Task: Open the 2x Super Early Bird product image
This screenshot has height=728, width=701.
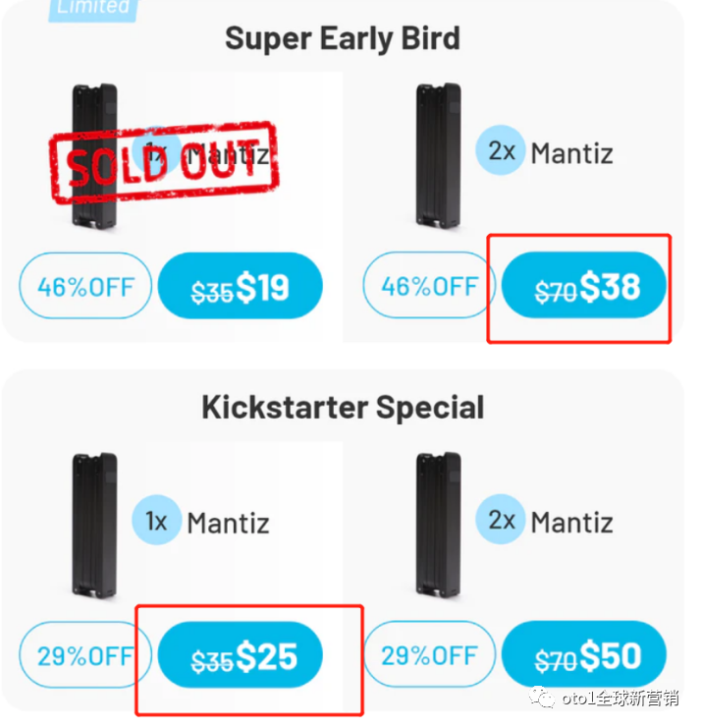Action: click(x=437, y=154)
